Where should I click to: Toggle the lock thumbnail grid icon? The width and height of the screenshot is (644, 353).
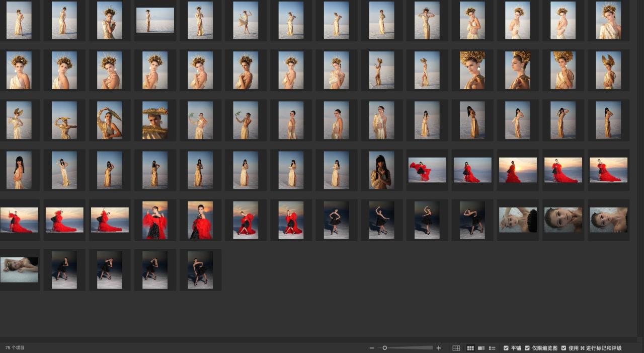pos(456,348)
